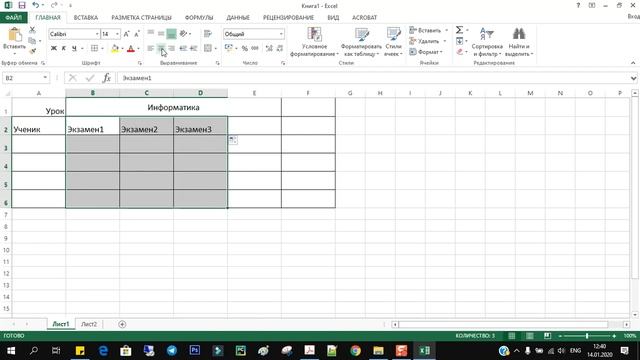Open Format as Table gallery
640x360 pixels.
pyautogui.click(x=361, y=42)
